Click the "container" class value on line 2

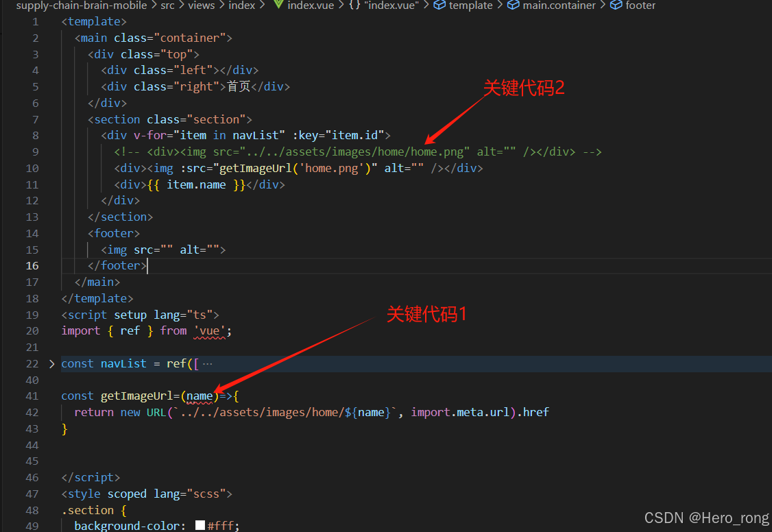189,38
